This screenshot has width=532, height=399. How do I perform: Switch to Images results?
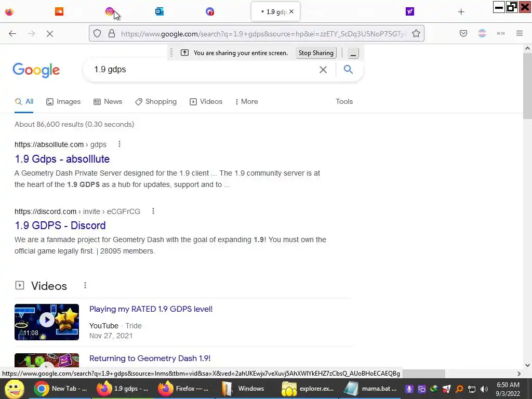point(63,101)
